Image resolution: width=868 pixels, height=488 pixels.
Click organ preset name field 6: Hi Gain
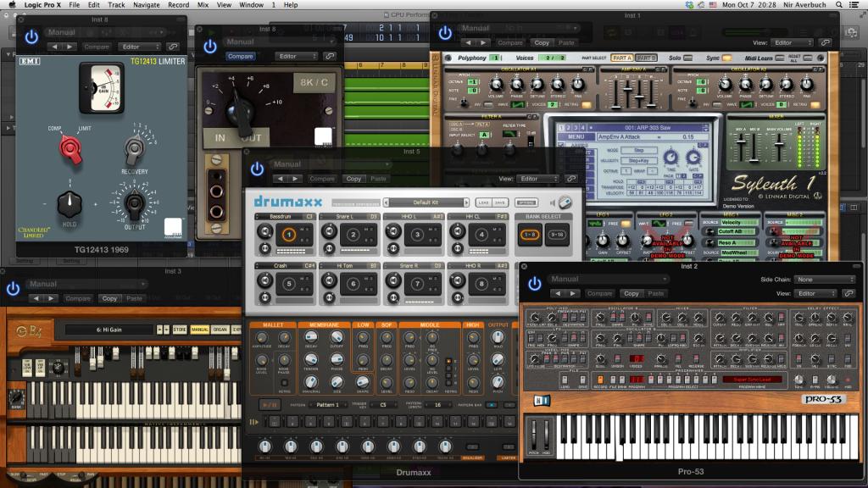coord(109,330)
